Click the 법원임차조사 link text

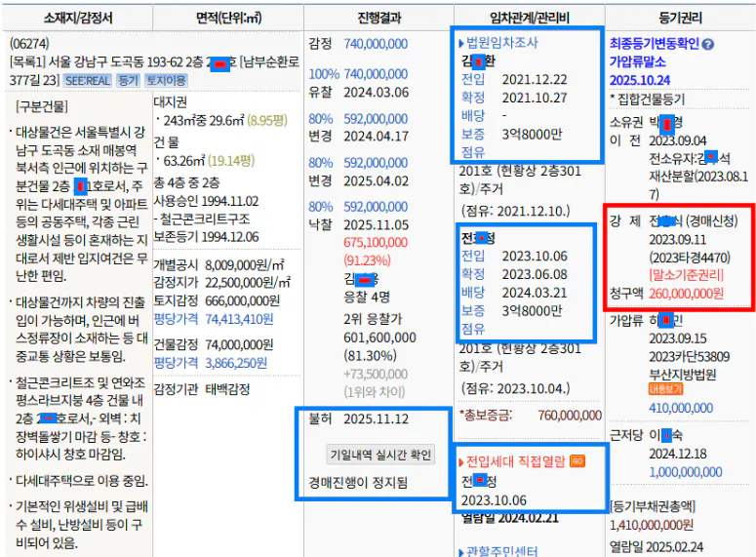point(503,43)
